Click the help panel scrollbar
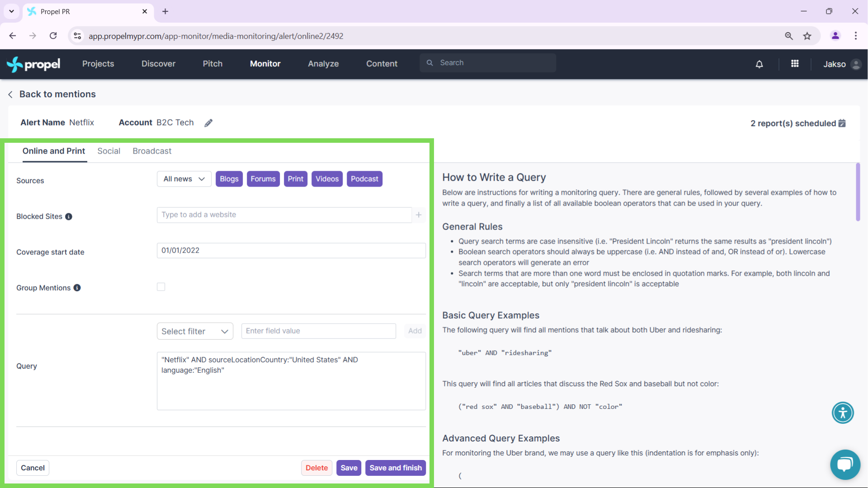Viewport: 868px width, 488px height. coord(858,192)
